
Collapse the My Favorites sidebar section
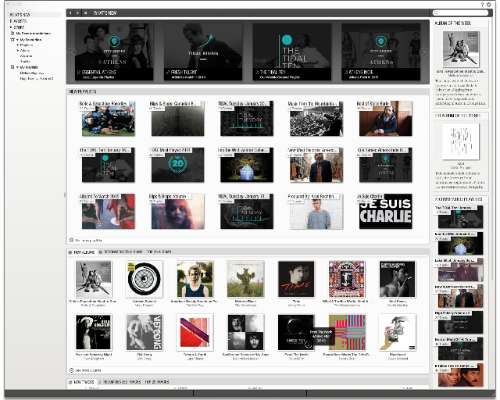point(17,40)
